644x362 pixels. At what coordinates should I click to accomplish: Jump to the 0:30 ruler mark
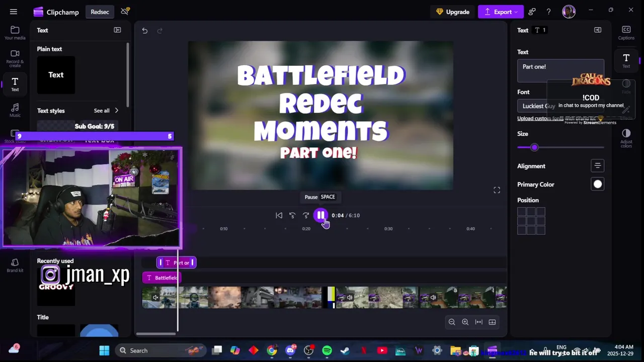coord(388,229)
